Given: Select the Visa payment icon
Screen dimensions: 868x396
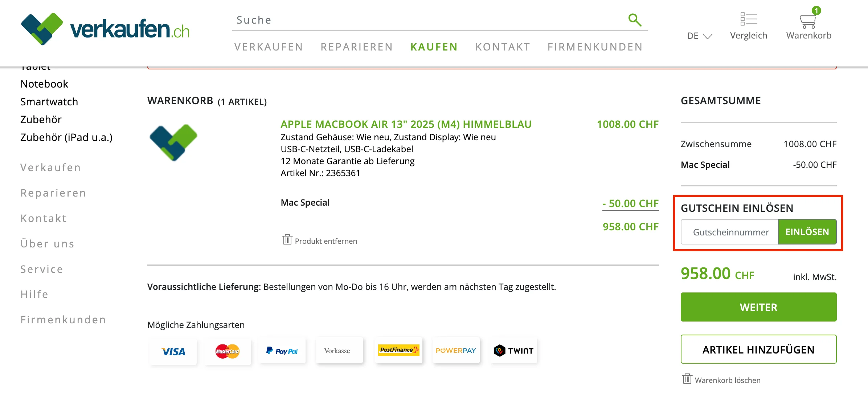Looking at the screenshot, I should click(173, 350).
